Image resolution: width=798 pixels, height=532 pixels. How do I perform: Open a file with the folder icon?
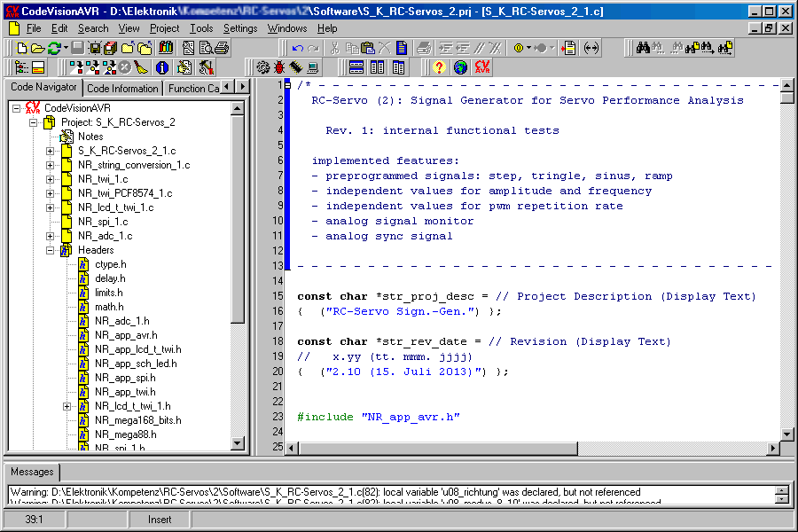point(37,47)
